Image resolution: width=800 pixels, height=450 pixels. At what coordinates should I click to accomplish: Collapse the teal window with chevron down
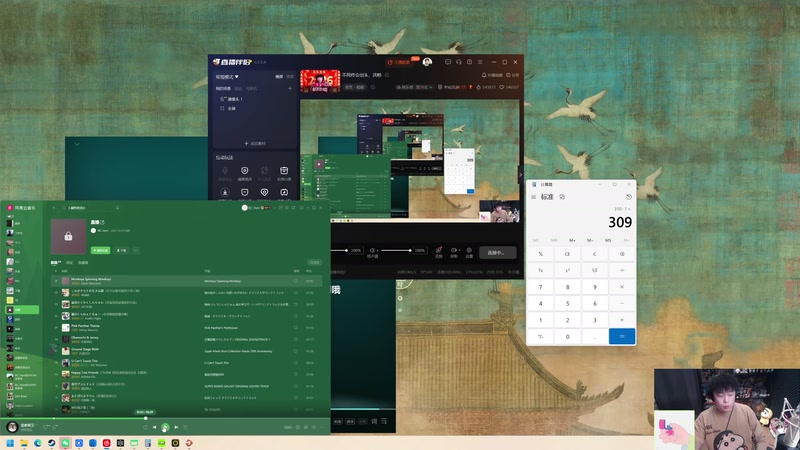pyautogui.click(x=77, y=144)
